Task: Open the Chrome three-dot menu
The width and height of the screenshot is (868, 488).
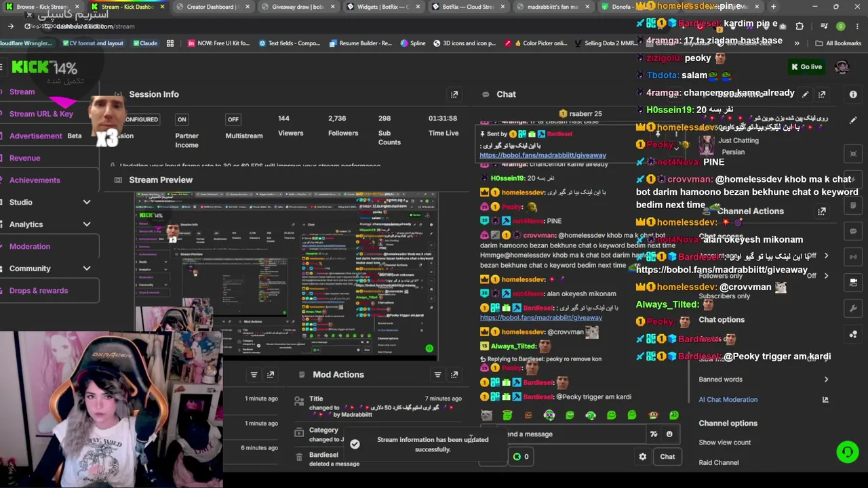Action: pos(856,26)
